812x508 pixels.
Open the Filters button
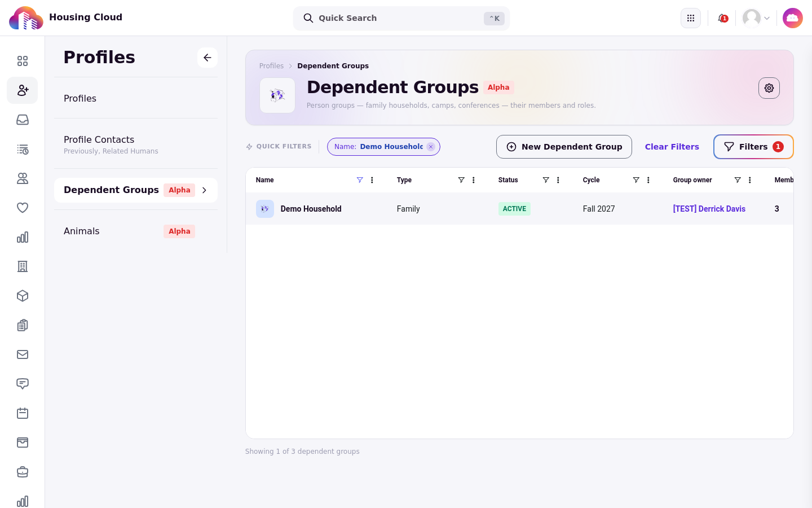pos(753,147)
